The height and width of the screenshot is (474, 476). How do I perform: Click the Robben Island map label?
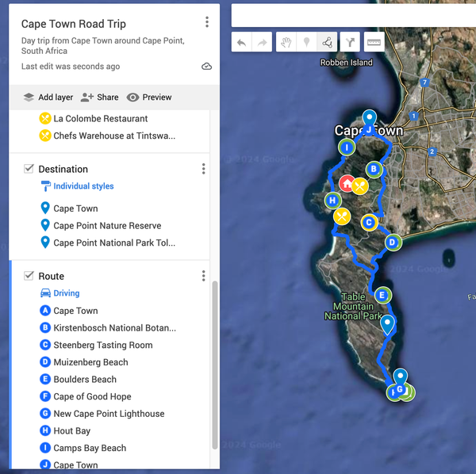[x=347, y=63]
